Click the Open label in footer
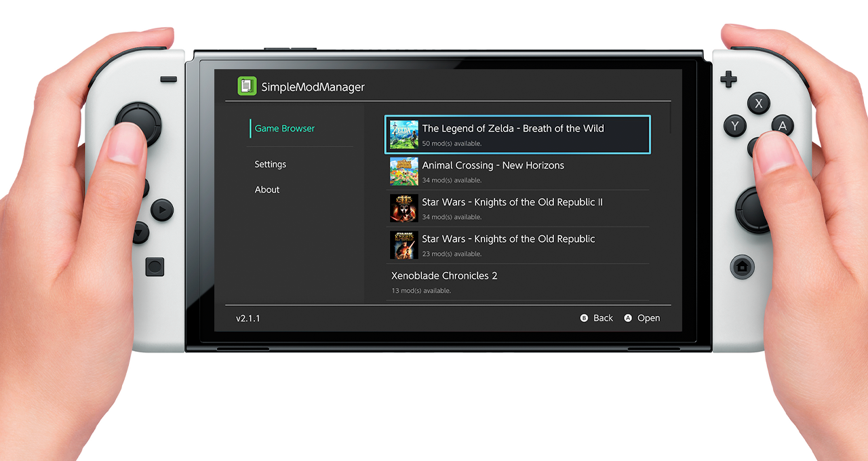Viewport: 868px width, 461px height. click(x=648, y=318)
